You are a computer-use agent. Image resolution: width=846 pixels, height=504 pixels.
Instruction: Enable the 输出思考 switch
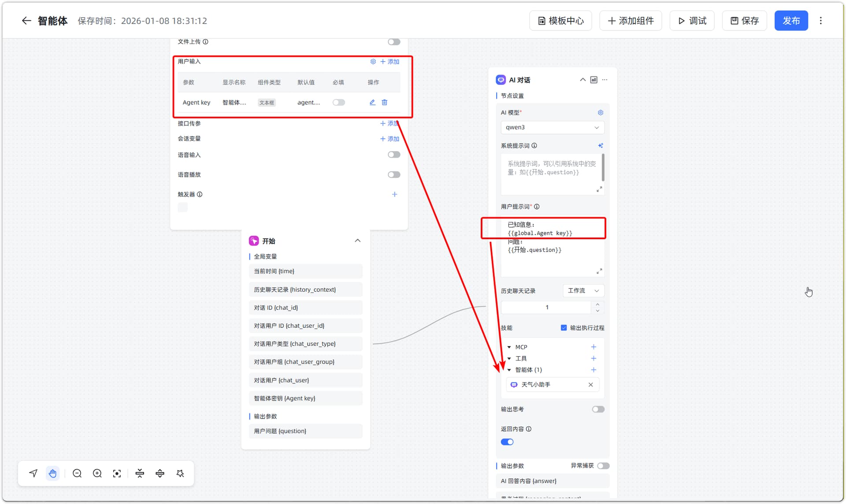coord(598,409)
